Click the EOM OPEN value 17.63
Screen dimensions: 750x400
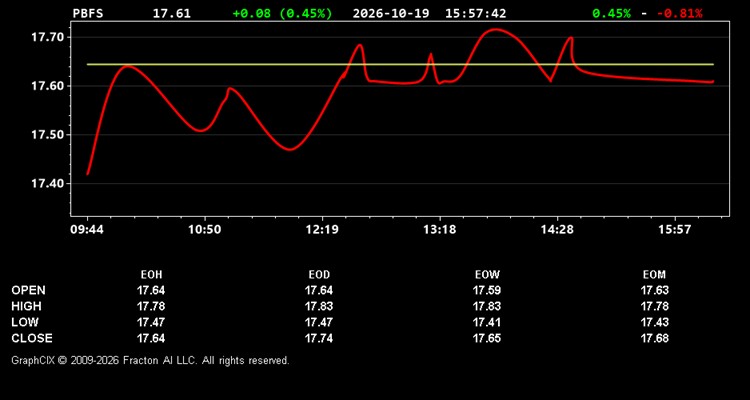click(655, 290)
